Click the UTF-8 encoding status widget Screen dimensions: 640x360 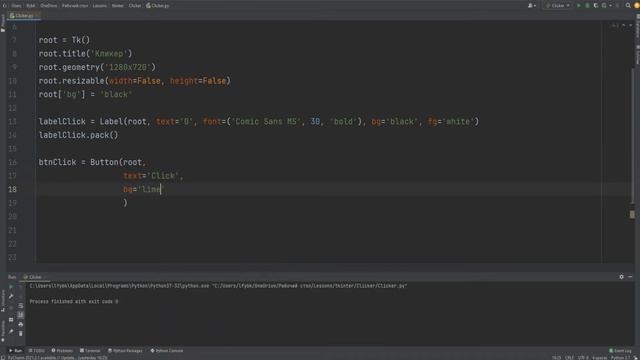click(x=583, y=358)
